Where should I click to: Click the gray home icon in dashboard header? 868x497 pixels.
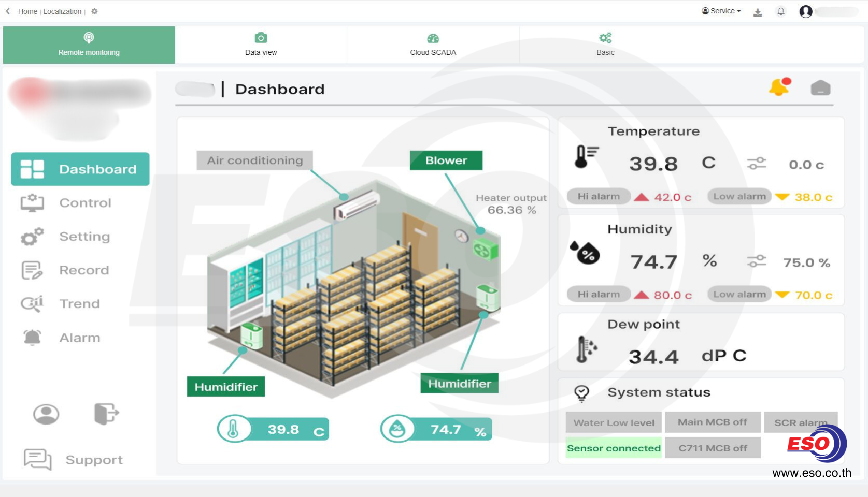(x=820, y=88)
